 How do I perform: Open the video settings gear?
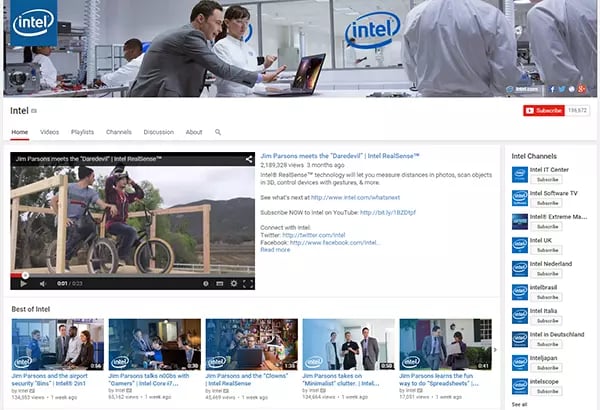[x=233, y=284]
